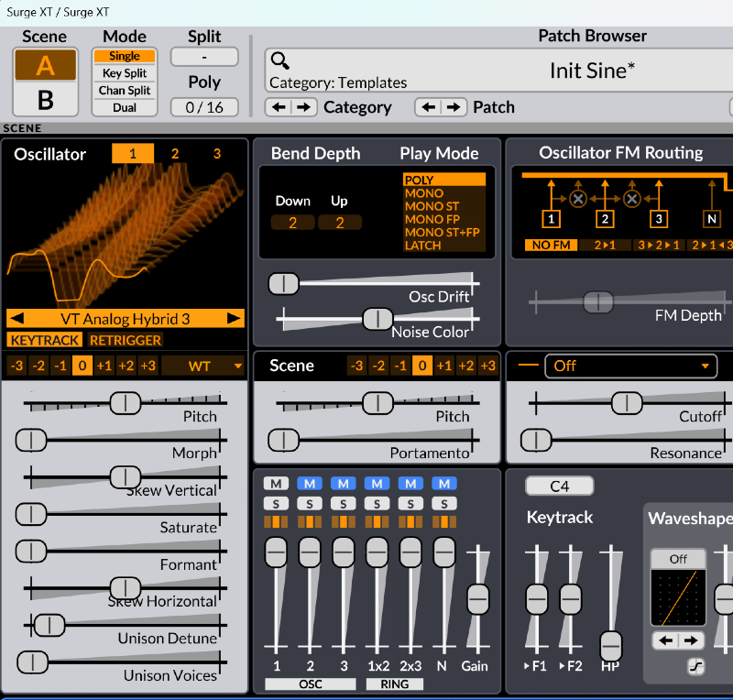The width and height of the screenshot is (733, 700).
Task: Click the Bend Depth Down value
Action: tap(292, 223)
